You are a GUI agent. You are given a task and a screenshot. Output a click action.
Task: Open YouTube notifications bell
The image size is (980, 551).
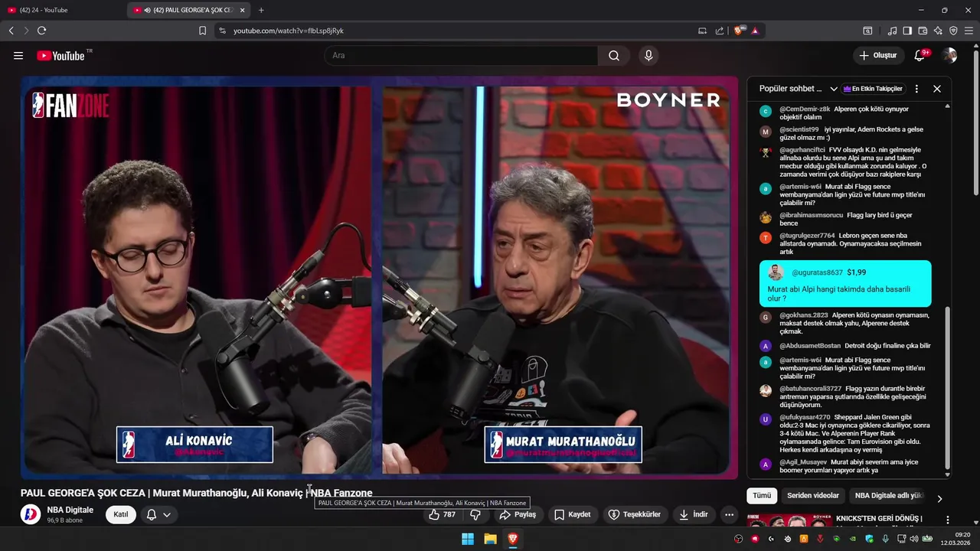(x=920, y=55)
